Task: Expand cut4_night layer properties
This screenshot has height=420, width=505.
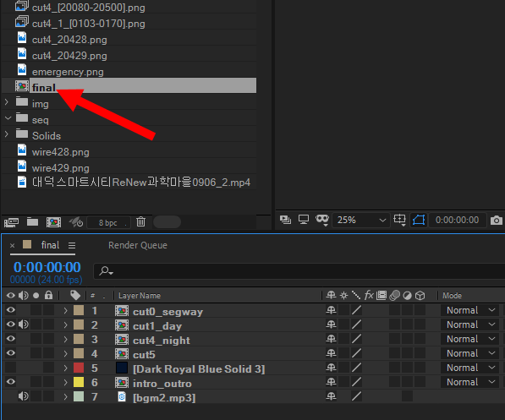Action: pyautogui.click(x=65, y=339)
